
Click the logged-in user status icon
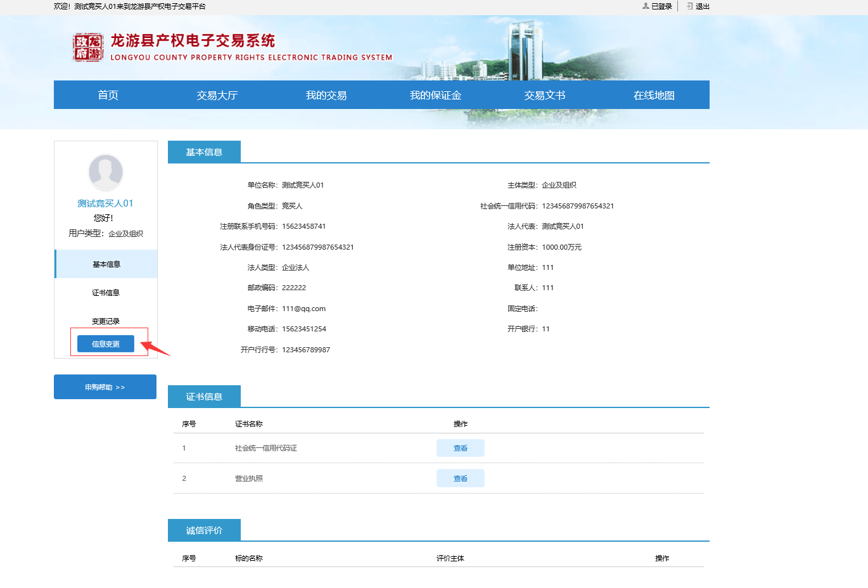[646, 6]
